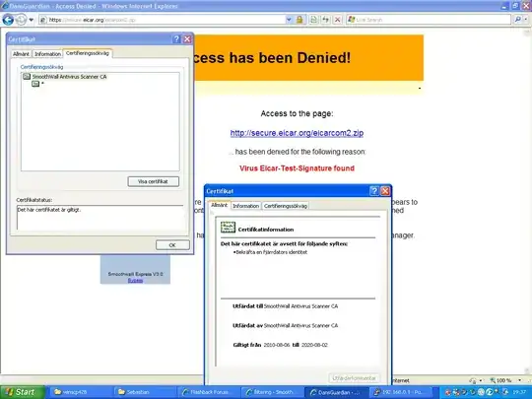Image resolution: width=532 pixels, height=399 pixels.
Task: Switch to filtering - Smooth taskbar window
Action: coord(273,392)
